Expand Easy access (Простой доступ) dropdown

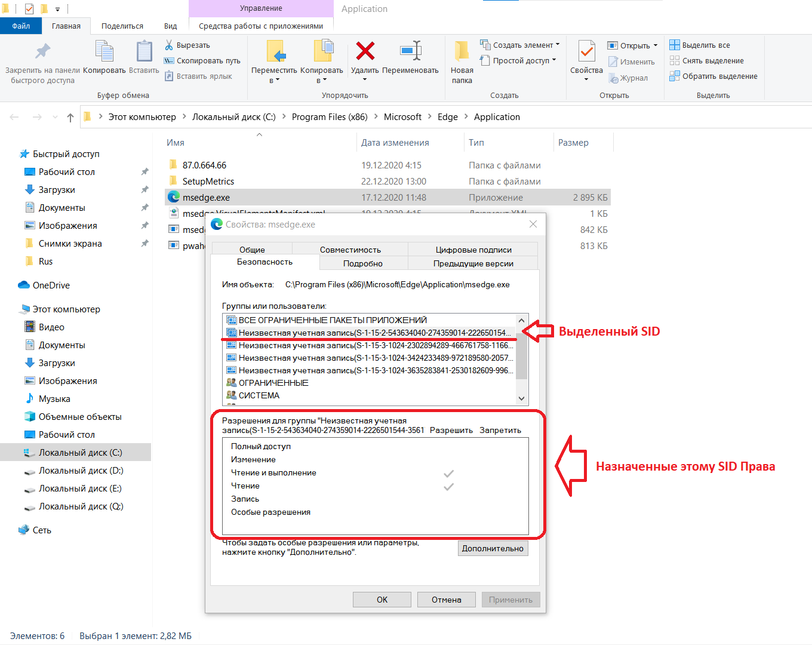point(554,60)
